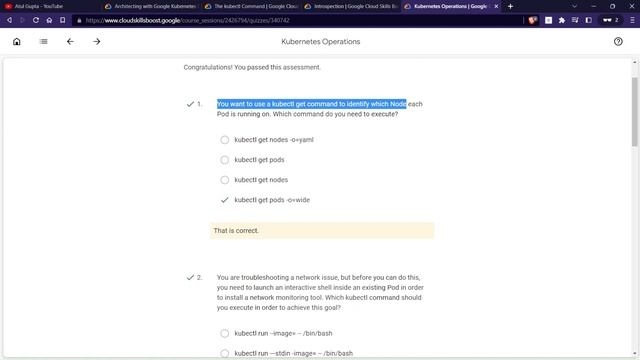The width and height of the screenshot is (640, 360).
Task: Open the help question-mark icon
Action: point(618,42)
